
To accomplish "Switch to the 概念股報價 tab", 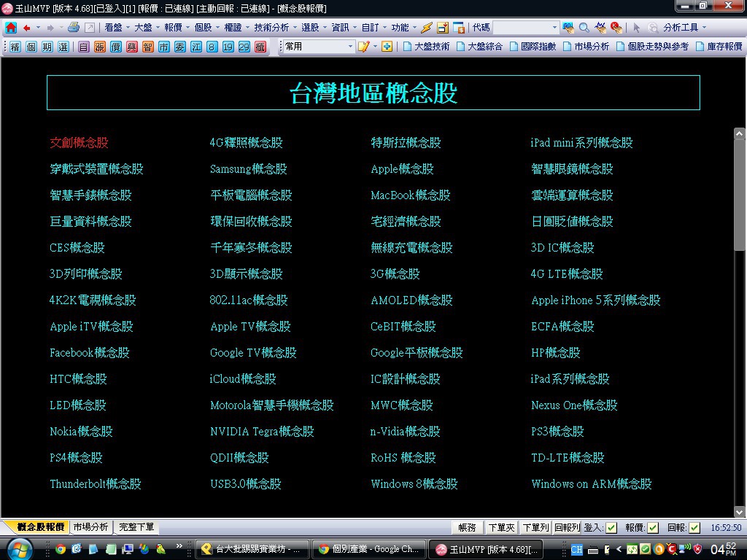I will [40, 527].
